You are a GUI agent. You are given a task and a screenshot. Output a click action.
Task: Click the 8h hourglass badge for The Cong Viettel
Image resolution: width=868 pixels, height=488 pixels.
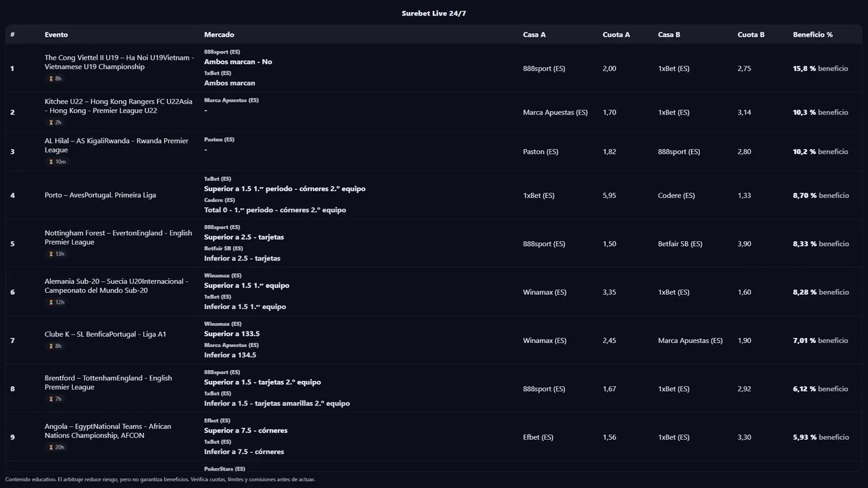pyautogui.click(x=55, y=79)
